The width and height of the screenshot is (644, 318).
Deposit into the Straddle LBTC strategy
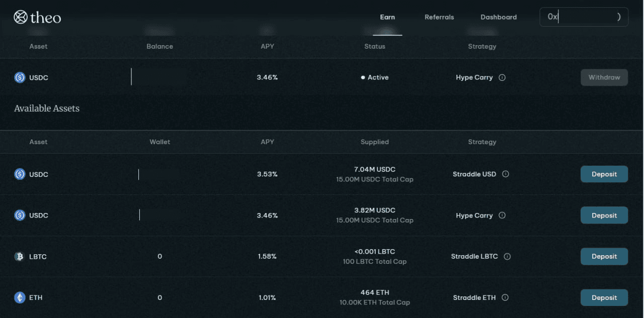[x=604, y=257]
